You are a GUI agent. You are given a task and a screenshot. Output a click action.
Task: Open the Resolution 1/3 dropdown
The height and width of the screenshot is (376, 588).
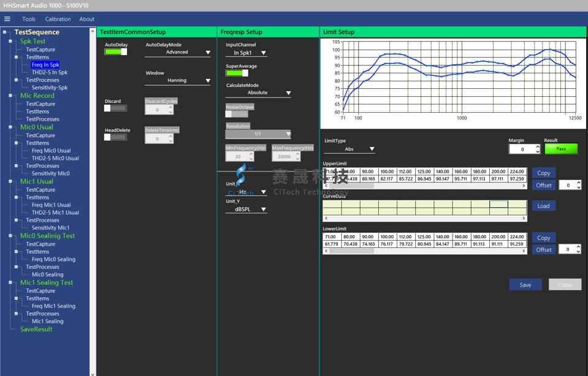tap(258, 133)
